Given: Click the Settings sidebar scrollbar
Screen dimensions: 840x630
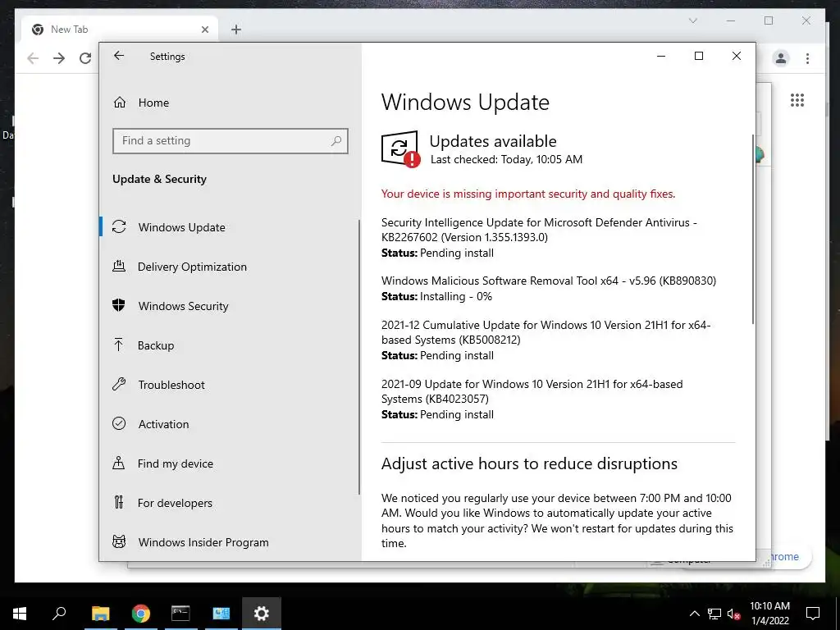Looking at the screenshot, I should click(358, 358).
